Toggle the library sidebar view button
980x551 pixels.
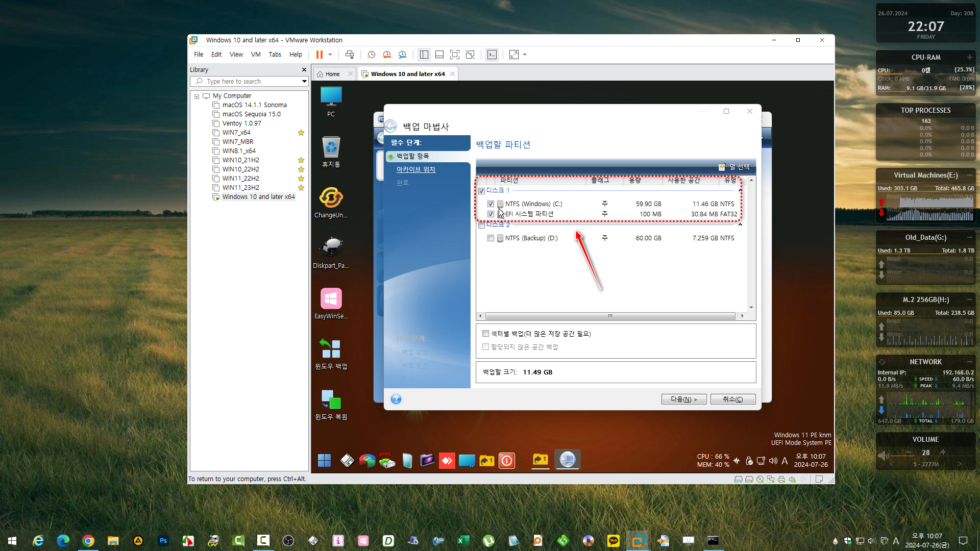pos(424,55)
